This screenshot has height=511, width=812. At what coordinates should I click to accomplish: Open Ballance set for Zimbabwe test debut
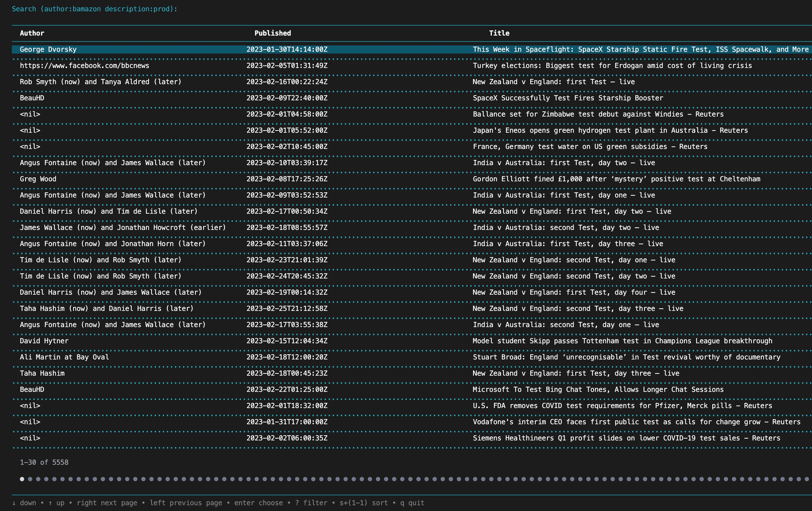click(x=598, y=114)
